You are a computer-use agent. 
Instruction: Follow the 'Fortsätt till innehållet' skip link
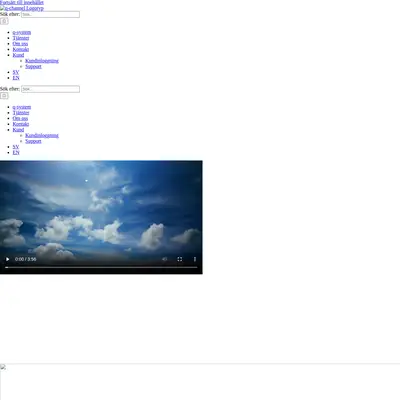pos(22,2)
